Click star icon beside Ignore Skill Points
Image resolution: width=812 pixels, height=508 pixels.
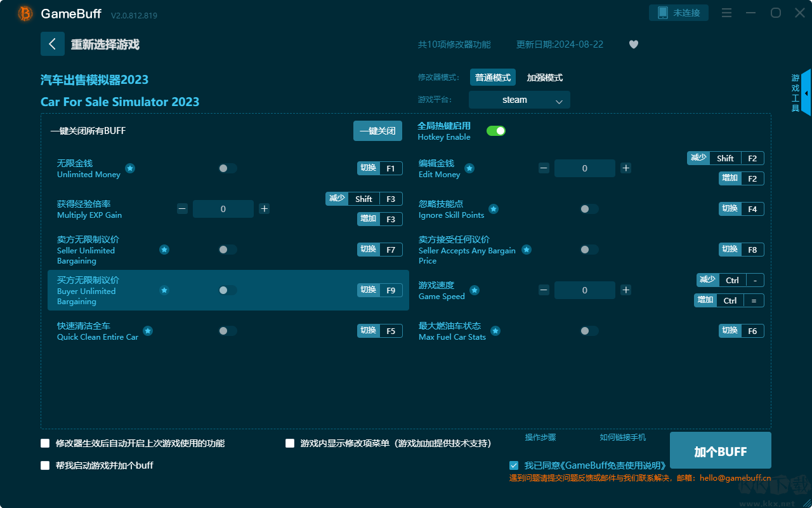point(494,209)
